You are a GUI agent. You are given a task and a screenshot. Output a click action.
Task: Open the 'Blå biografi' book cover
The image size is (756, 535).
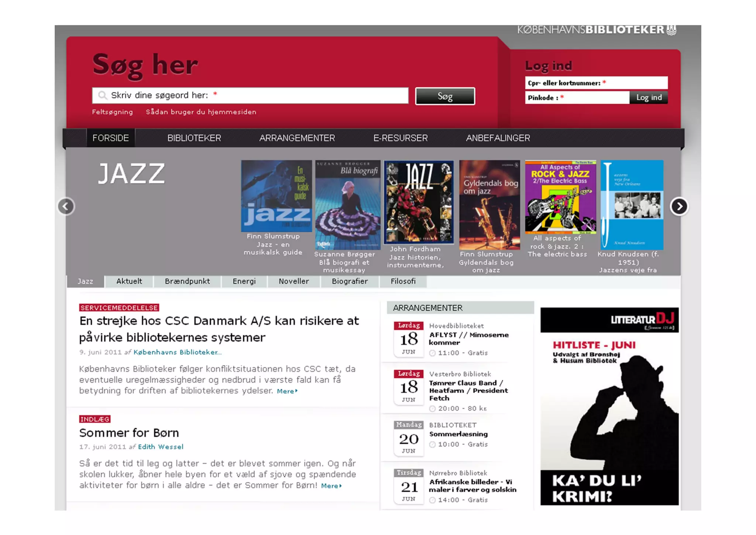347,205
